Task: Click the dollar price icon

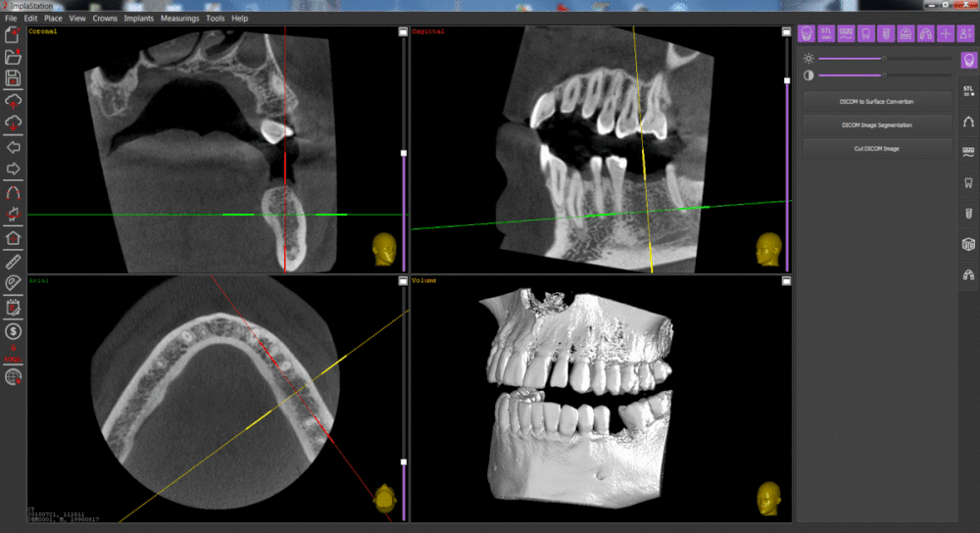Action: (13, 331)
